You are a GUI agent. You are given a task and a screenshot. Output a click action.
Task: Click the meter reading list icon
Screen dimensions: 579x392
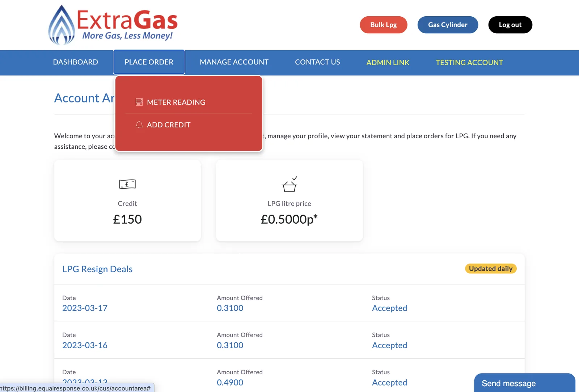(x=139, y=102)
